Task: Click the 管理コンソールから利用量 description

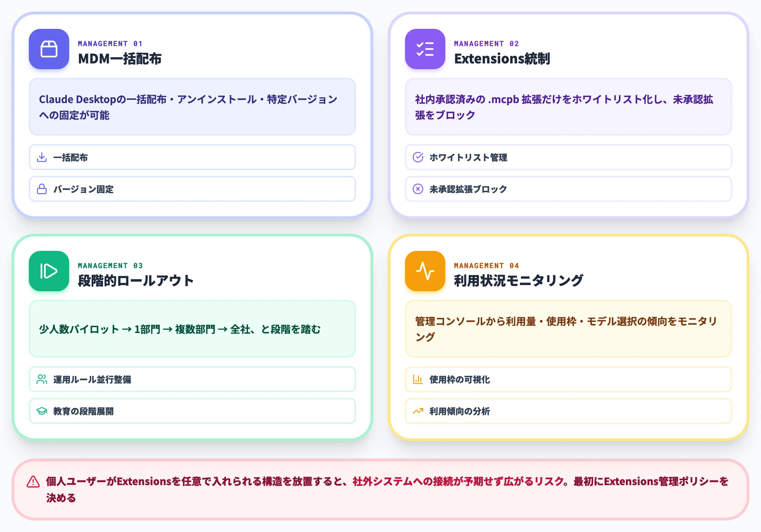Action: 566,329
